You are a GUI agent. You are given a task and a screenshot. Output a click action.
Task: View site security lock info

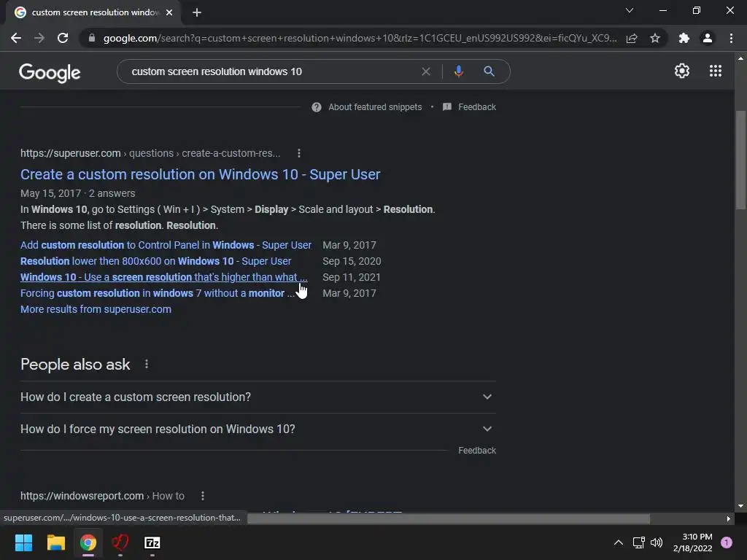click(92, 38)
